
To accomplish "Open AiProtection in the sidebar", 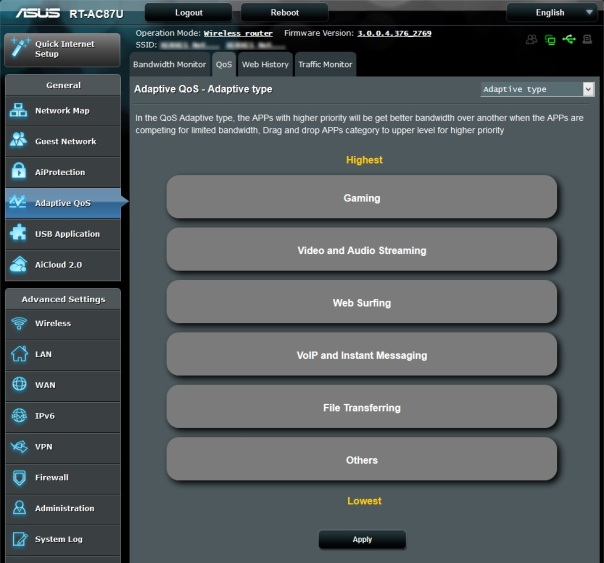I will click(63, 172).
